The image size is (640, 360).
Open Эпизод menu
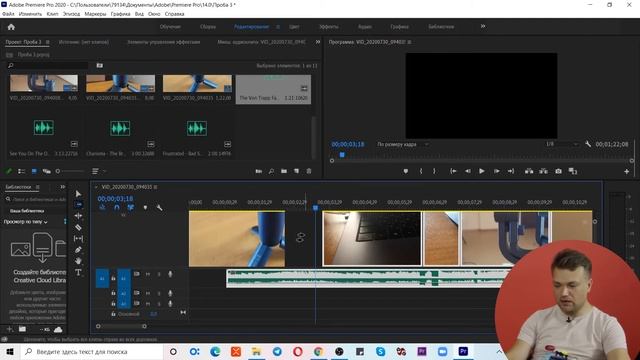pyautogui.click(x=71, y=14)
